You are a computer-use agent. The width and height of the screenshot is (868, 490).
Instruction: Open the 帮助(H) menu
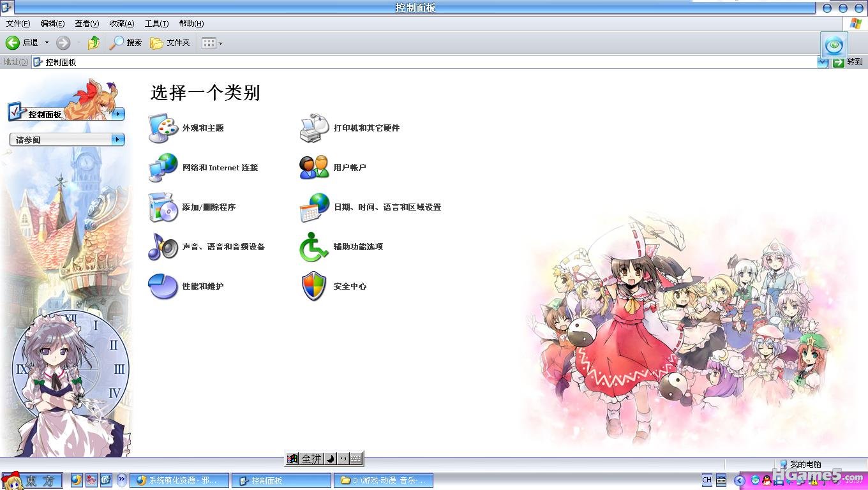191,24
